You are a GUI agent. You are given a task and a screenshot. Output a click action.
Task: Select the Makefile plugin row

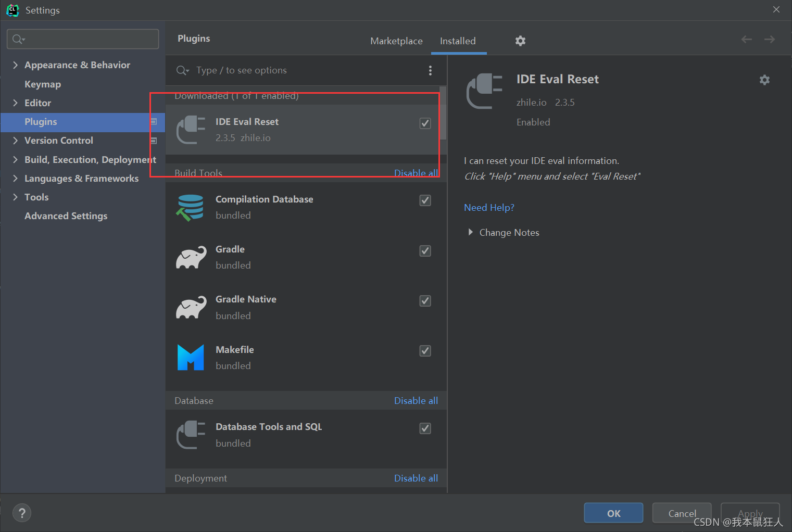point(306,358)
